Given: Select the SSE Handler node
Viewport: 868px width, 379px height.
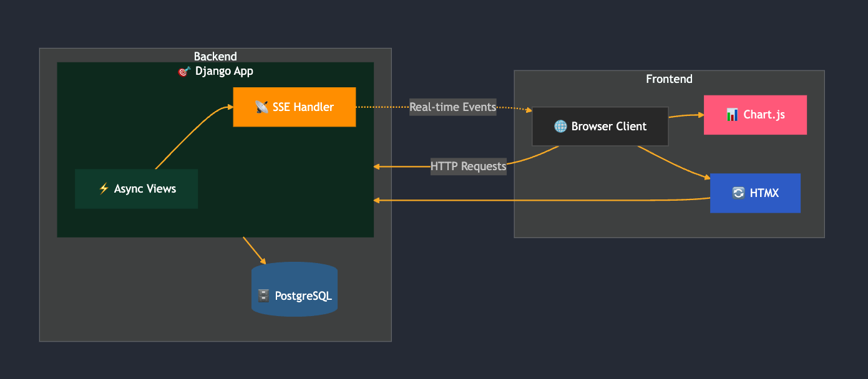Looking at the screenshot, I should click(295, 107).
